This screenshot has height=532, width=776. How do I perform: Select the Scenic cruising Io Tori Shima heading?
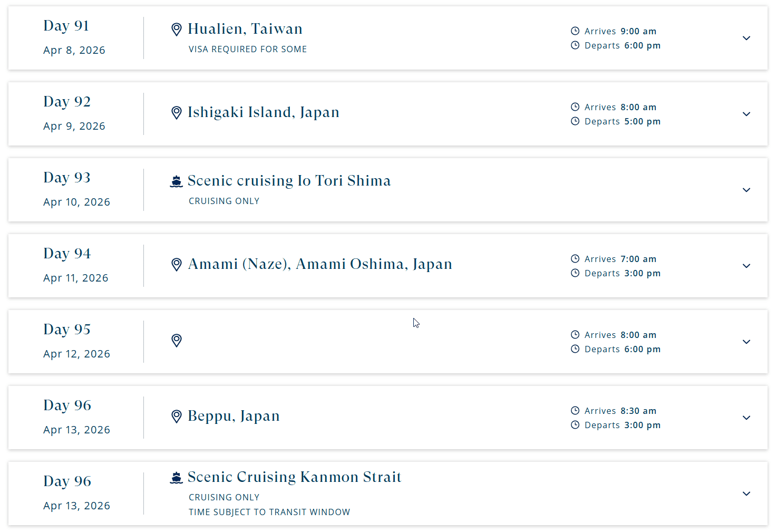[x=289, y=181]
